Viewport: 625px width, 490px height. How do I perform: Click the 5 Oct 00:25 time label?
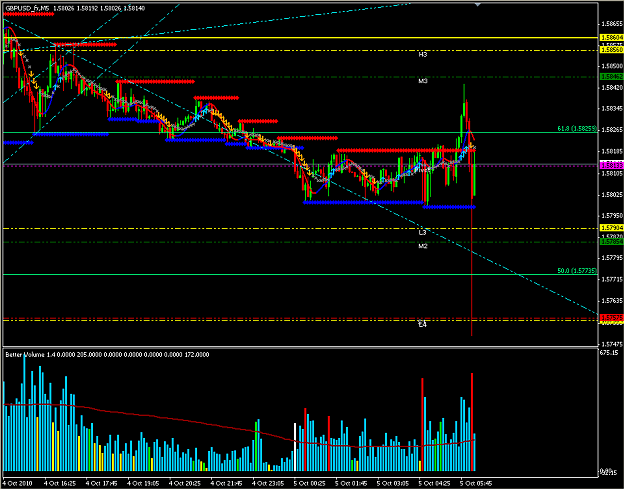click(x=311, y=484)
